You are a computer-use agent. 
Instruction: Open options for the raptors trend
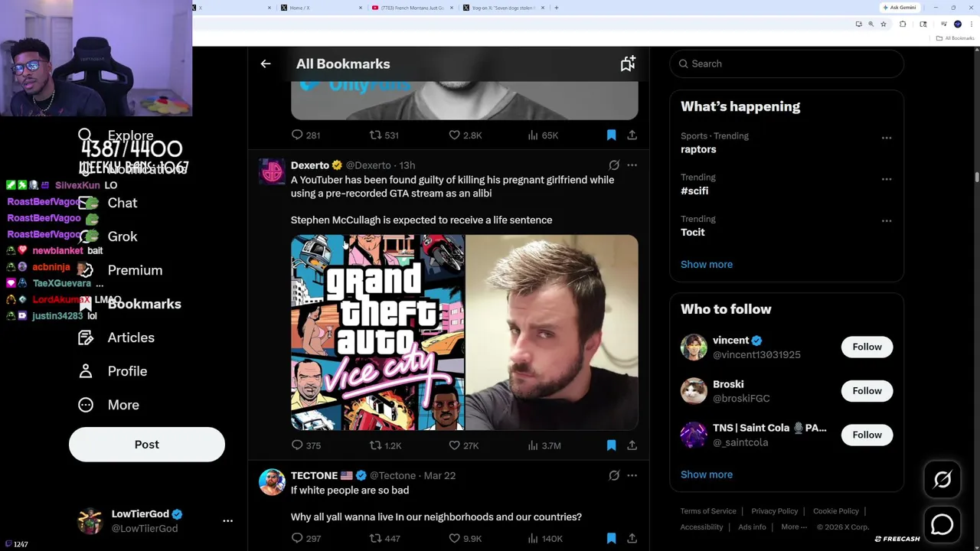click(x=887, y=138)
